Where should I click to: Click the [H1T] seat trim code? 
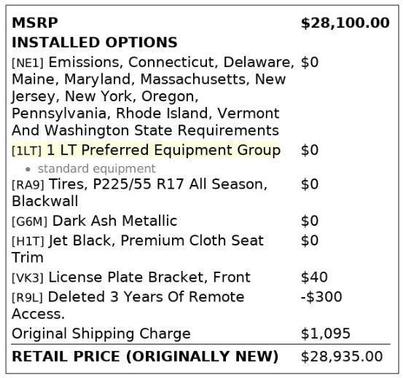28,241
